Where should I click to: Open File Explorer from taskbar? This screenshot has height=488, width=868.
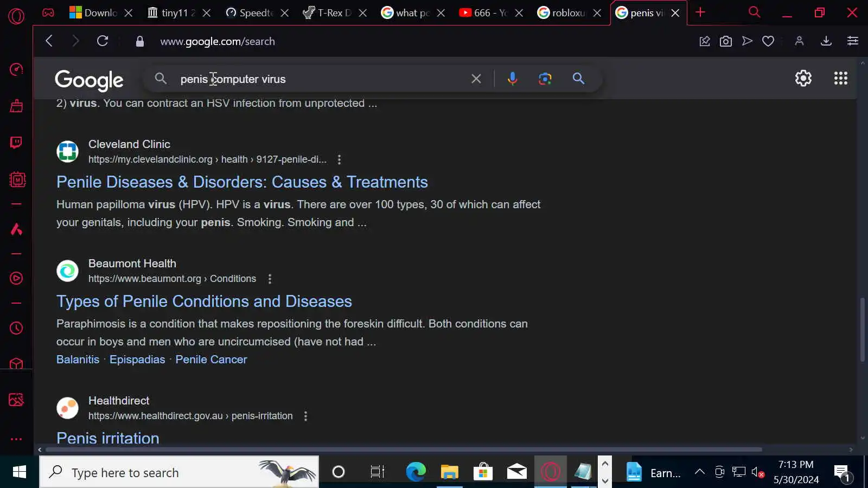pos(450,472)
